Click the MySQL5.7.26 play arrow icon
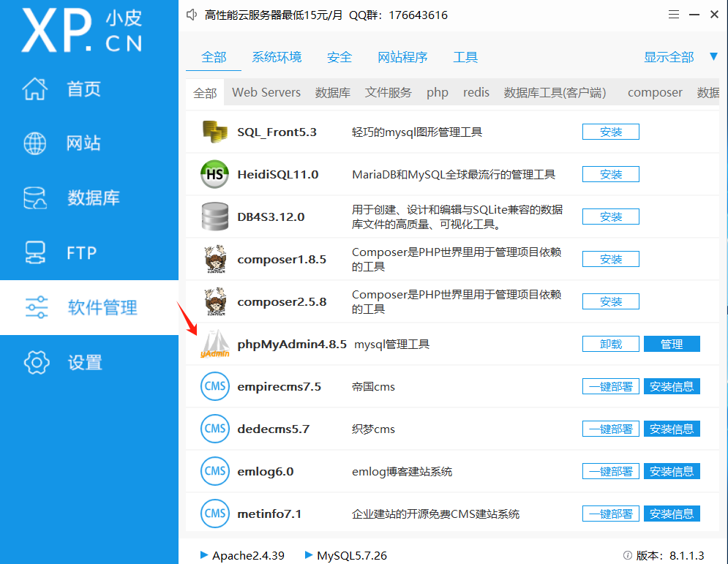This screenshot has width=728, height=564. coord(309,554)
